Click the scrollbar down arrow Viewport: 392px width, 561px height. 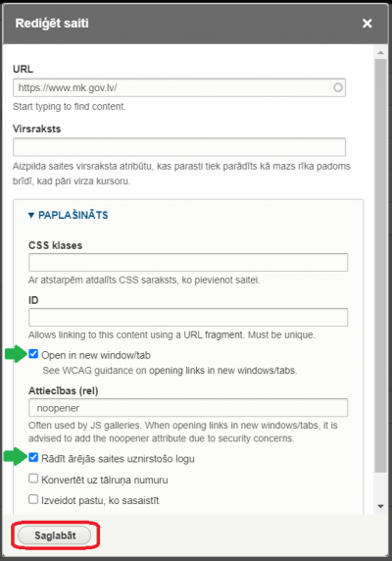pyautogui.click(x=380, y=506)
